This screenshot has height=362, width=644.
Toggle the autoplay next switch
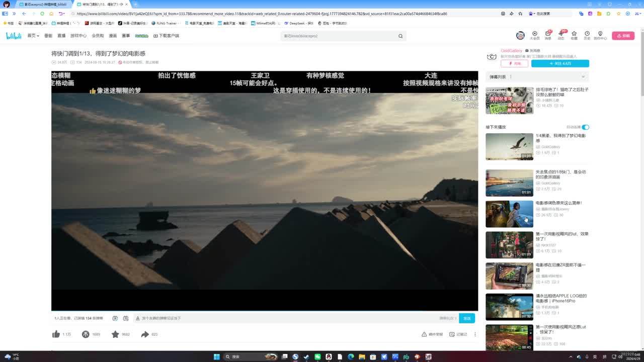585,127
